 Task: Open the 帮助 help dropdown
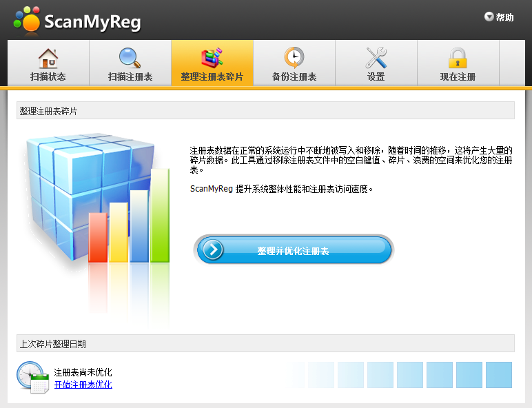pos(499,17)
